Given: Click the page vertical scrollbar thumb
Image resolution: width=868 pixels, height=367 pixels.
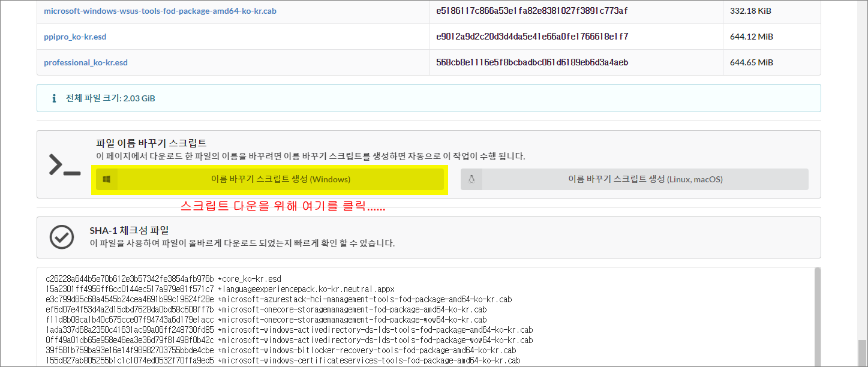Looking at the screenshot, I should 862,353.
